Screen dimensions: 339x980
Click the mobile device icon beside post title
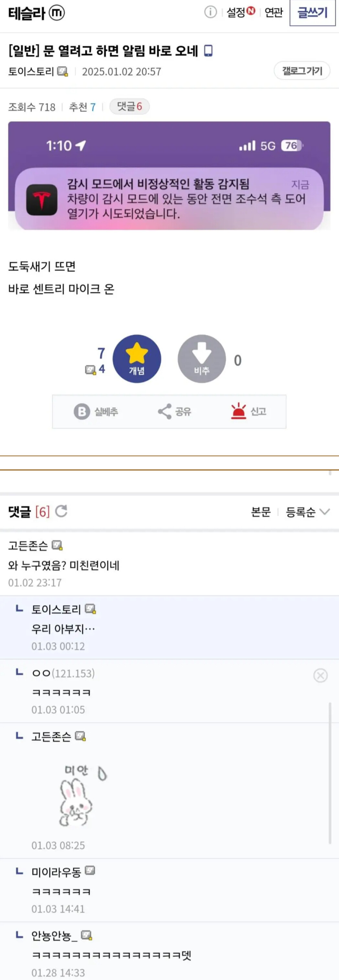208,51
